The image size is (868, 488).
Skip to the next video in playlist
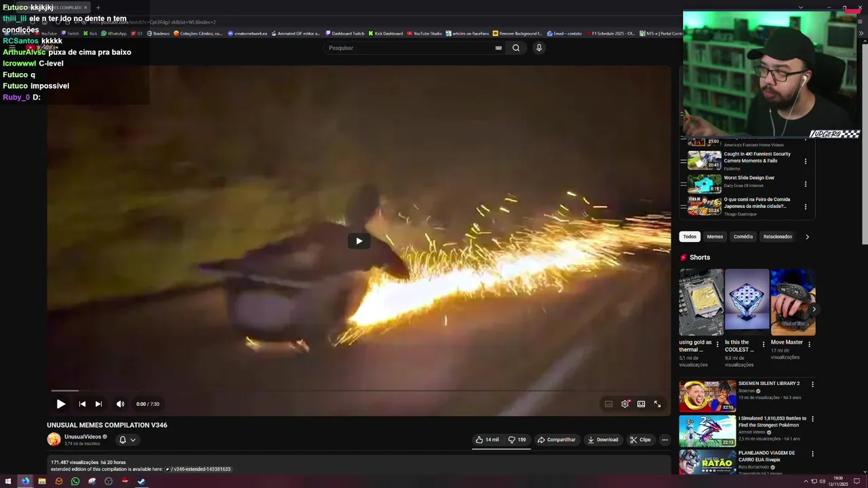tap(98, 404)
